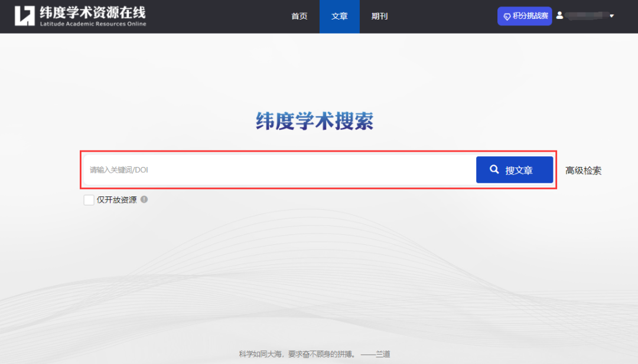Select the 文章 tab
This screenshot has width=638, height=364.
340,17
